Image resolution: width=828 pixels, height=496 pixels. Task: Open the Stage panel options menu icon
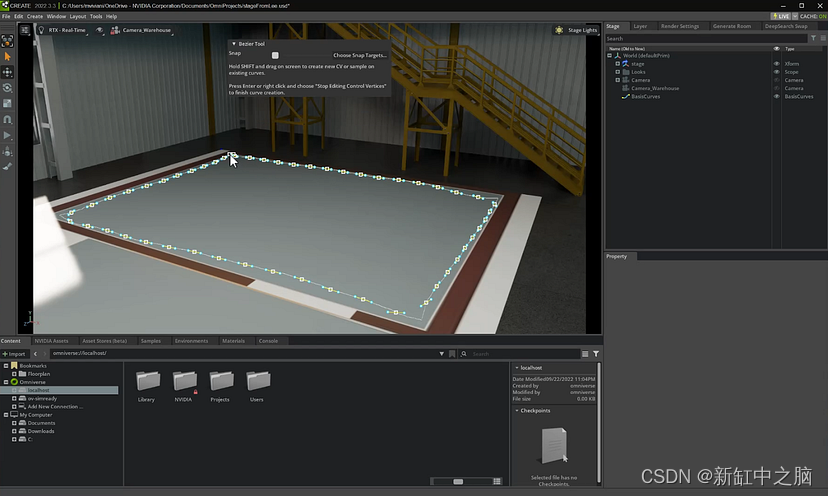point(823,38)
